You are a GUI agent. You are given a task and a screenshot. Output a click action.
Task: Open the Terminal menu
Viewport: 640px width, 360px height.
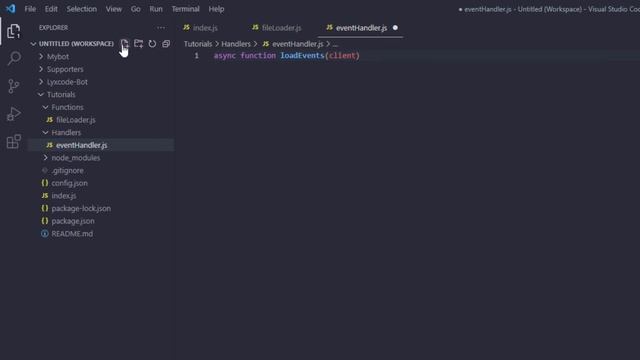185,9
